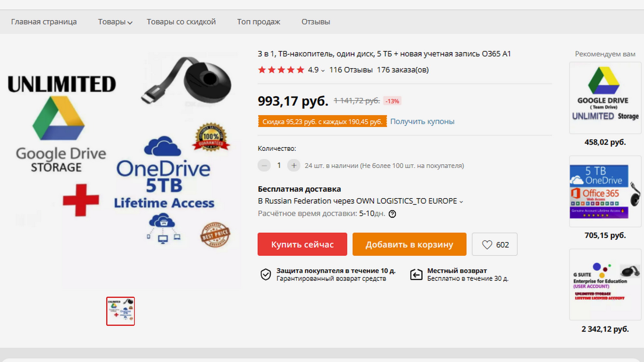Open the Товары dropdown menu
644x362 pixels.
coord(115,22)
